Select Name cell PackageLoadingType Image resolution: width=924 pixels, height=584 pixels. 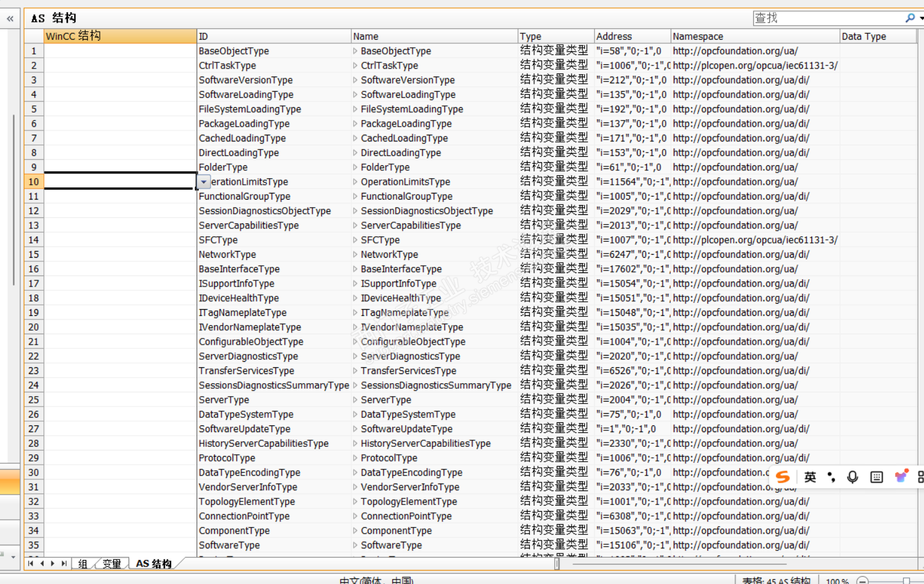[x=434, y=124]
